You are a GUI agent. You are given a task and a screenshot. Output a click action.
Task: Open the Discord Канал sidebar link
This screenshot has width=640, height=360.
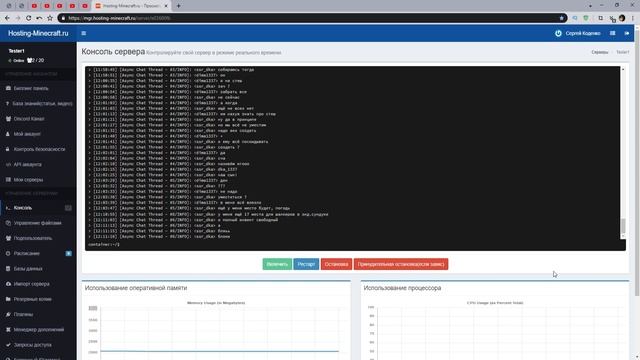[x=38, y=119]
